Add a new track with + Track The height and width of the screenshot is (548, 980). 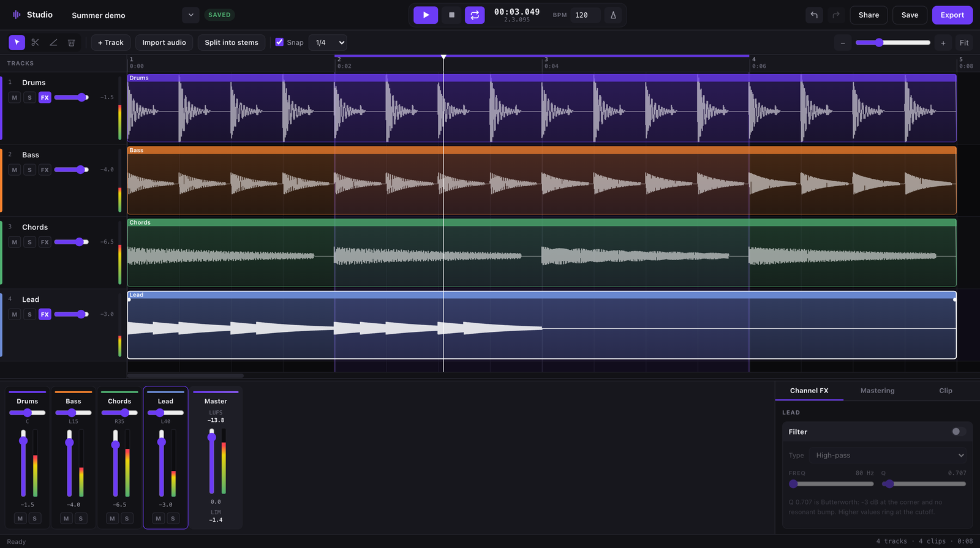111,42
